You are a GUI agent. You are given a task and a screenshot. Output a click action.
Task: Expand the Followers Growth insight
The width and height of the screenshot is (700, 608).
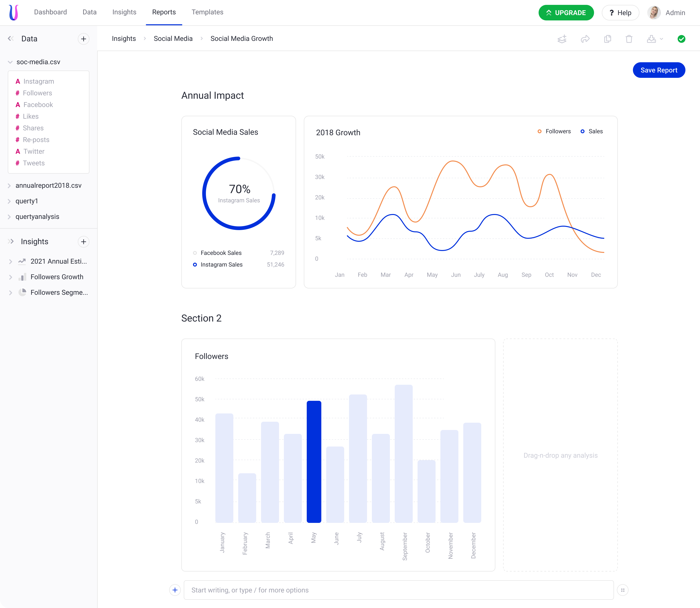(x=10, y=277)
